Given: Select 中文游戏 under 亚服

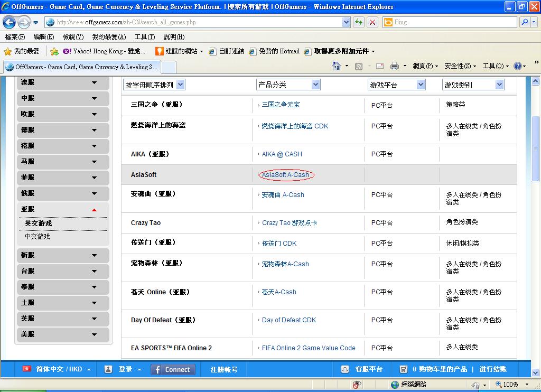Looking at the screenshot, I should (x=38, y=237).
